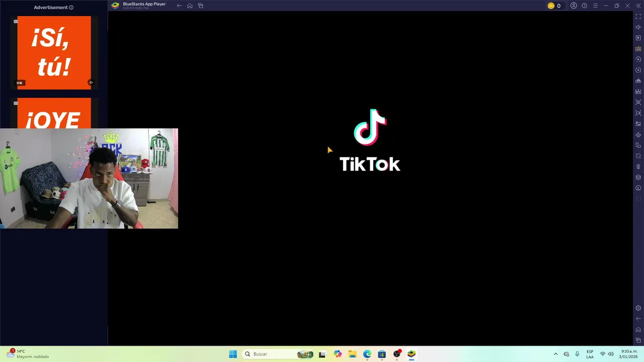Unmute the ad video speaker icon
Image resolution: width=644 pixels, height=362 pixels.
point(91,82)
